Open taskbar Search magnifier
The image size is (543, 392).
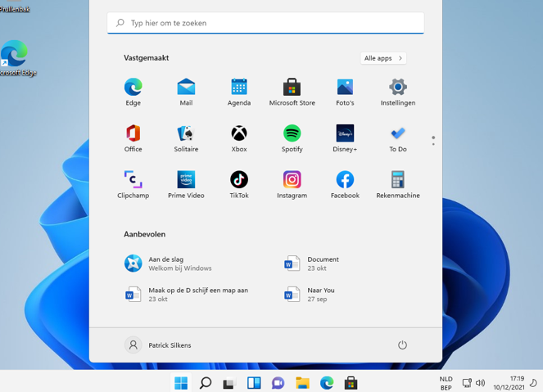coord(206,383)
